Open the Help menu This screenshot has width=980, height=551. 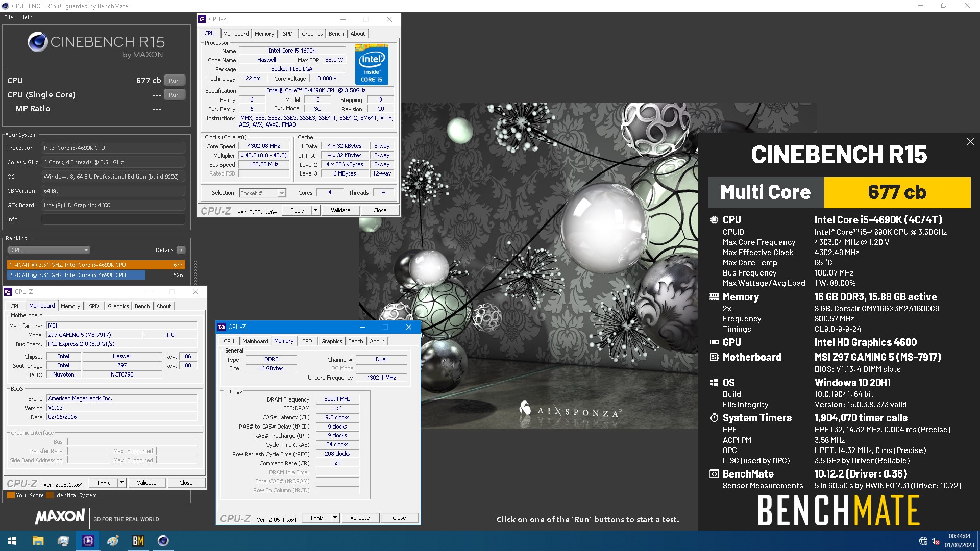(27, 17)
